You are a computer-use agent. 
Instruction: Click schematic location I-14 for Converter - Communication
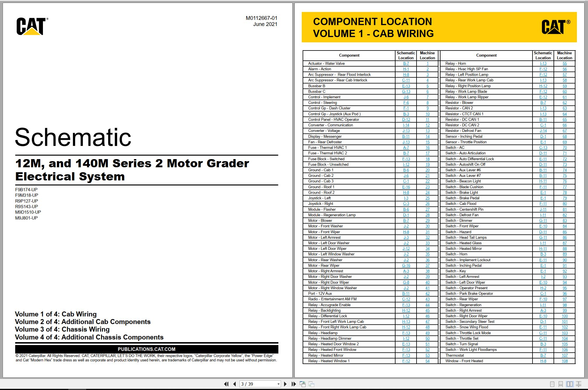click(406, 125)
